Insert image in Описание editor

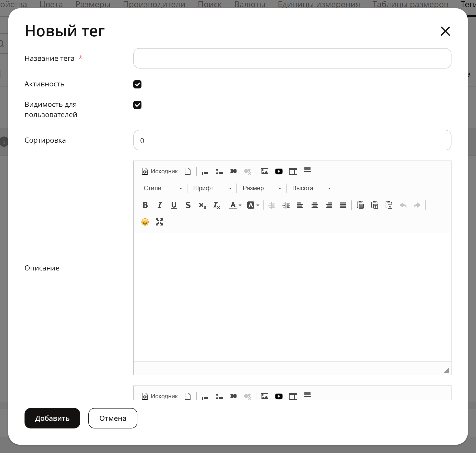tap(265, 171)
